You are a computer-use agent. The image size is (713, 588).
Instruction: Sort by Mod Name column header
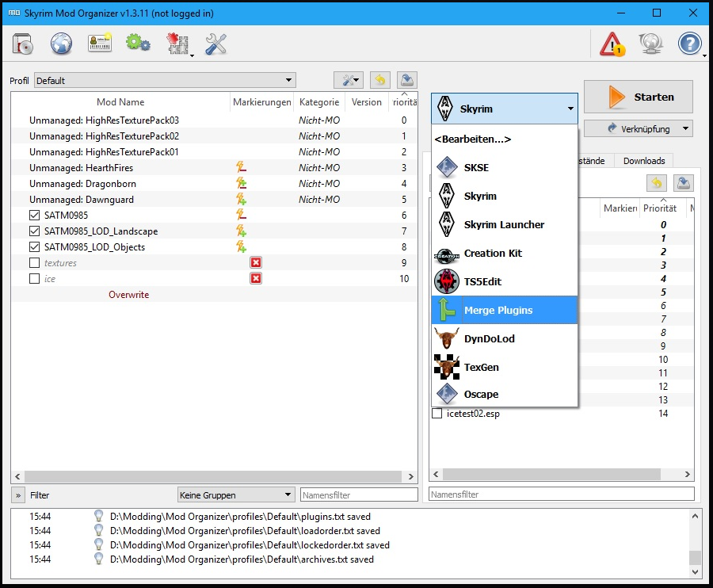tap(120, 102)
